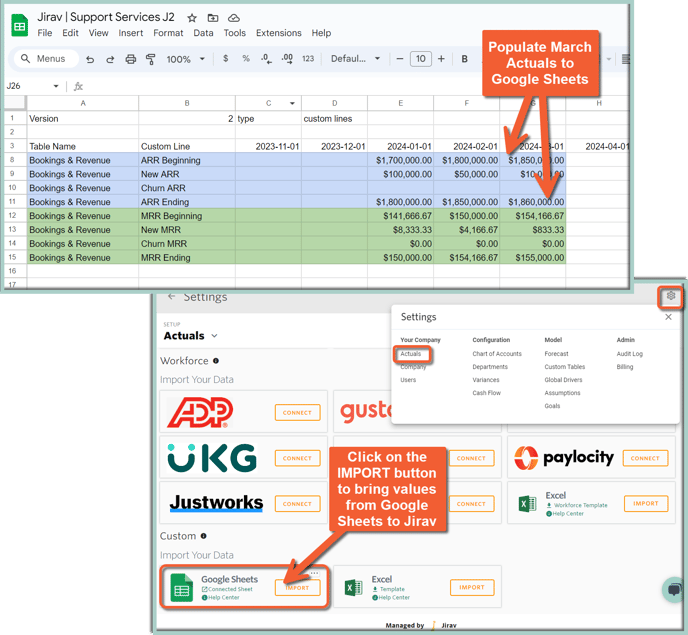Screen dimensions: 688x635
Task: Open Departments settings
Action: tap(490, 367)
